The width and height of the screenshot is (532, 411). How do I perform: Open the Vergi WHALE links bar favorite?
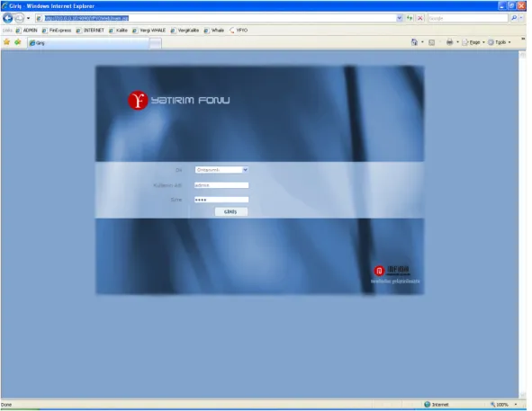point(149,31)
